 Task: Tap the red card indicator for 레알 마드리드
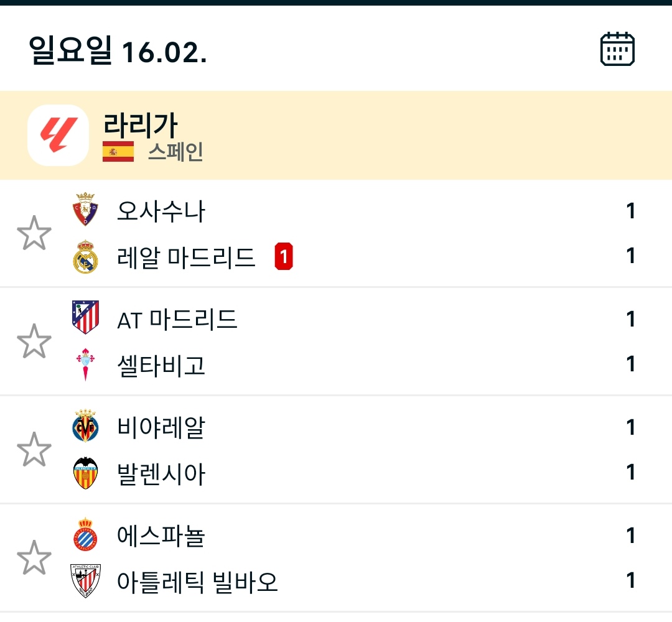284,256
